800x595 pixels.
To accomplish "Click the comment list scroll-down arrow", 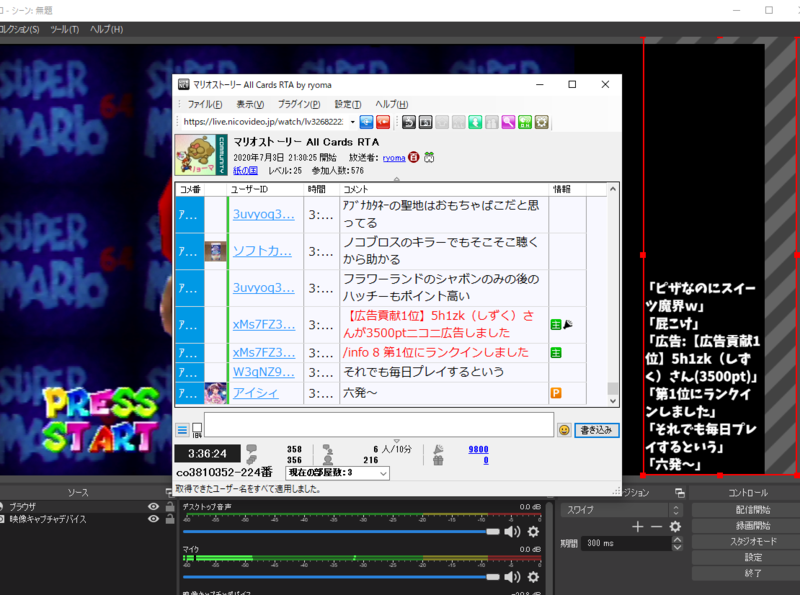I will 613,401.
